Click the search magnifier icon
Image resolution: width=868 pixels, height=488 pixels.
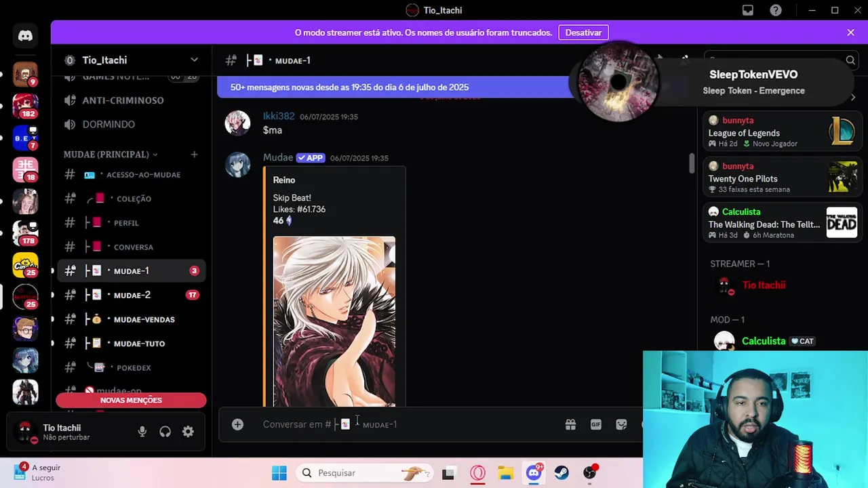[x=850, y=60]
